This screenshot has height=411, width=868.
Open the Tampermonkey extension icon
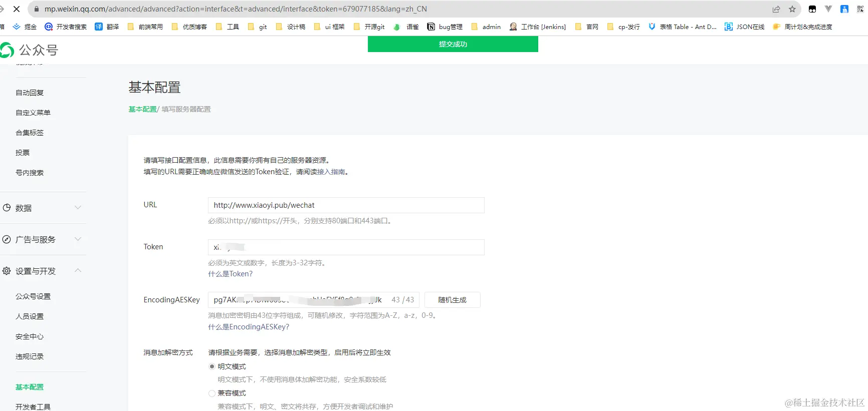click(812, 9)
